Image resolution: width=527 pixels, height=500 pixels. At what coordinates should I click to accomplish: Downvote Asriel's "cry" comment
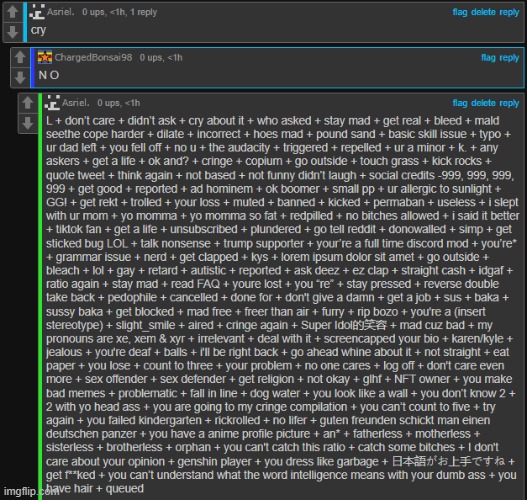pos(13,32)
